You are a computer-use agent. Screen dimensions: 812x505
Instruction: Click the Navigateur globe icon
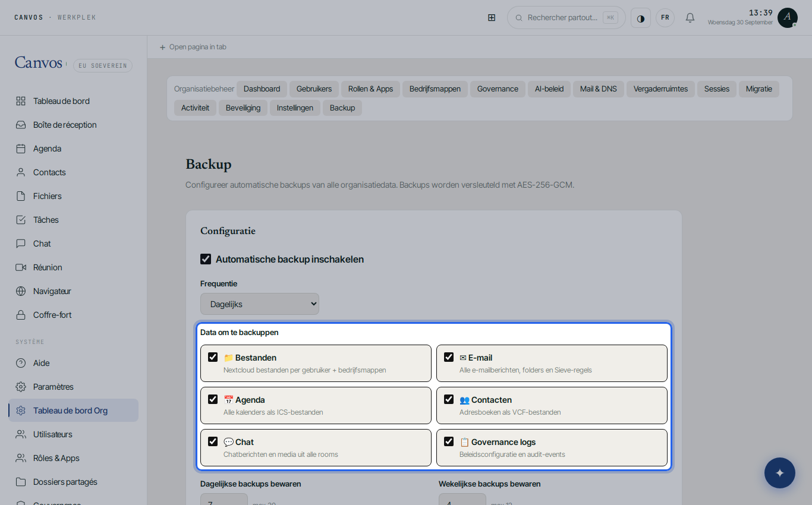point(21,291)
